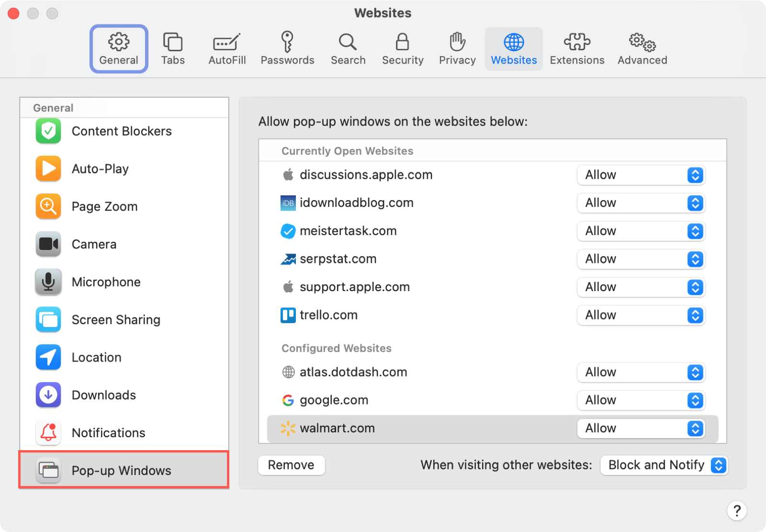The image size is (766, 532).
Task: Go to the Passwords preferences tab
Action: point(287,49)
